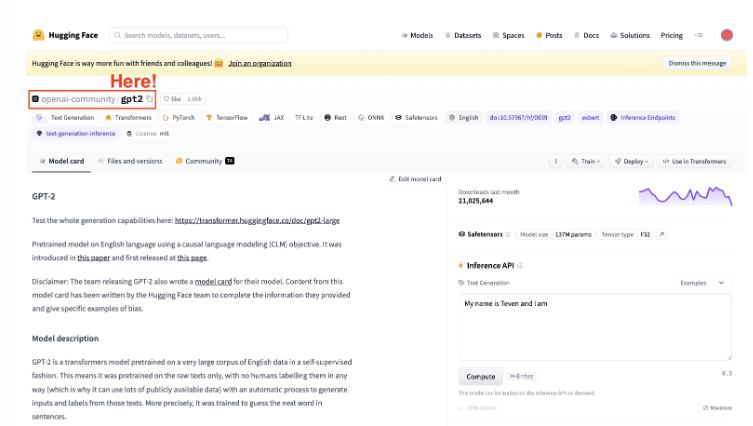Image resolution: width=753 pixels, height=426 pixels.
Task: Open the openai-community organization link
Action: pos(78,99)
